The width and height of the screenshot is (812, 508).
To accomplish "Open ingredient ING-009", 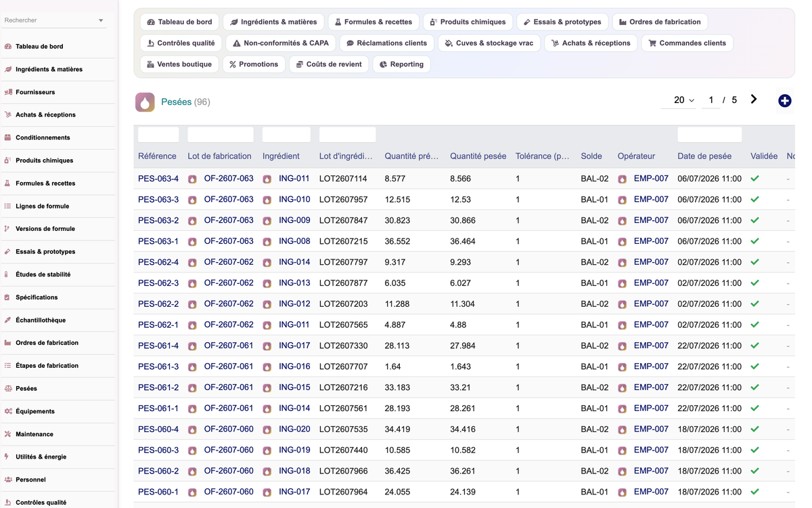I will tap(294, 220).
